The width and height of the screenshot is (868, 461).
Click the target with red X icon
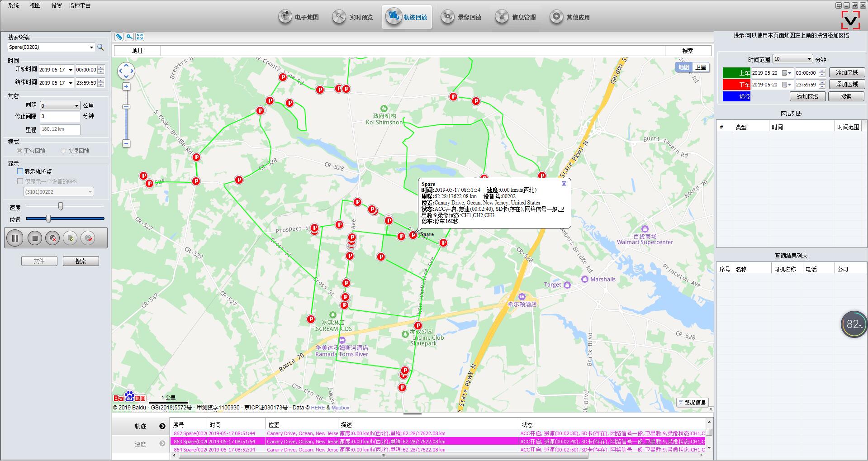pos(52,238)
